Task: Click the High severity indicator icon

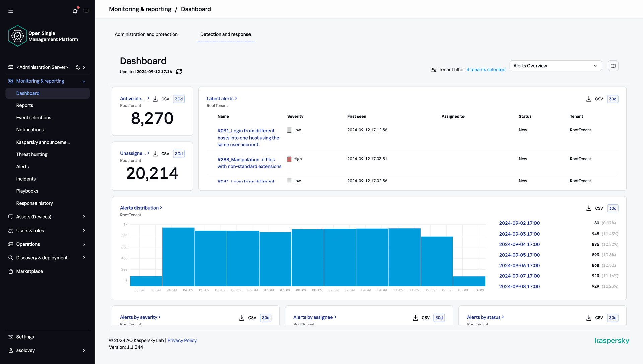Action: point(289,159)
